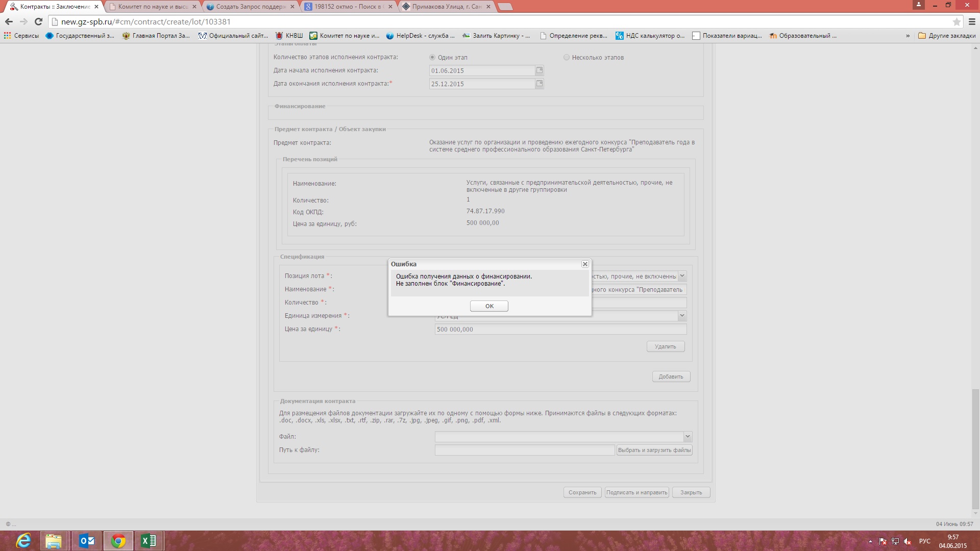
Task: Open the volume tray icon
Action: tap(908, 541)
